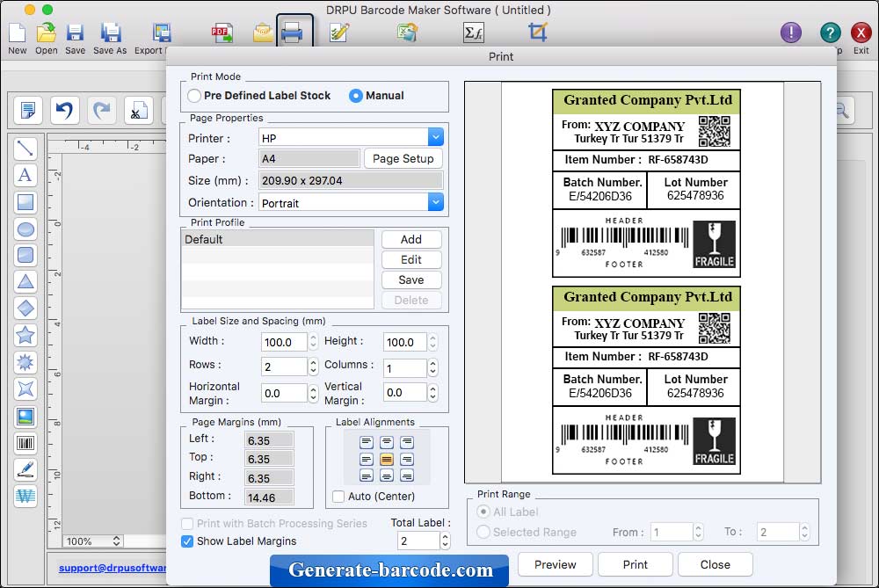The height and width of the screenshot is (588, 879).
Task: Choose bottom-right label alignment
Action: [x=406, y=476]
